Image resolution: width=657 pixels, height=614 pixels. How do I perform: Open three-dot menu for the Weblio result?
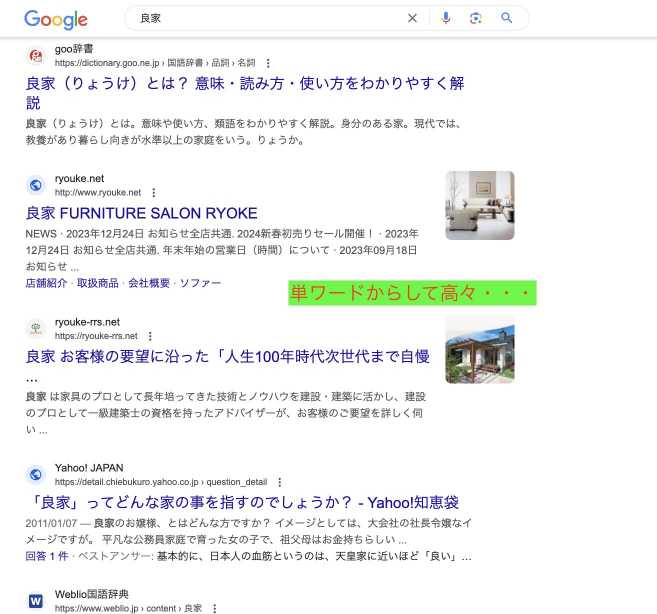[x=215, y=609]
